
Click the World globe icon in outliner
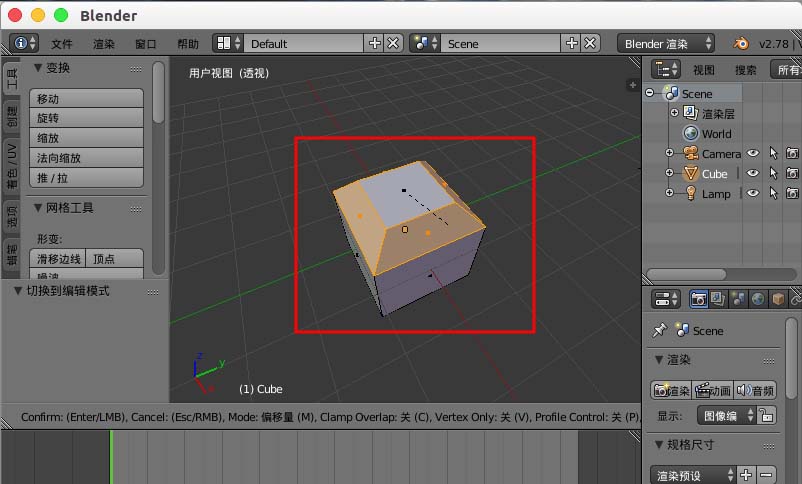[690, 134]
